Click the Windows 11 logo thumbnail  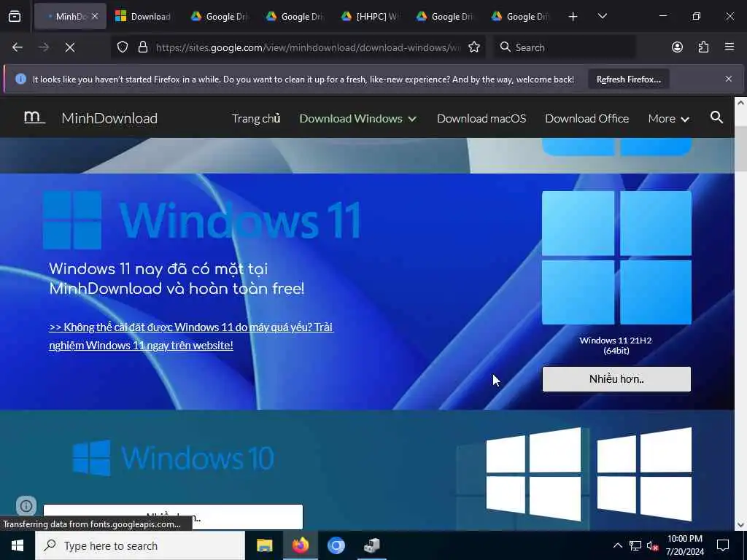click(616, 257)
